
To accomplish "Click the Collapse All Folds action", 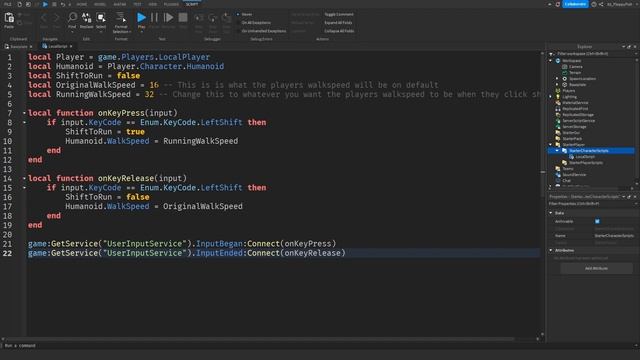I will 339,31.
